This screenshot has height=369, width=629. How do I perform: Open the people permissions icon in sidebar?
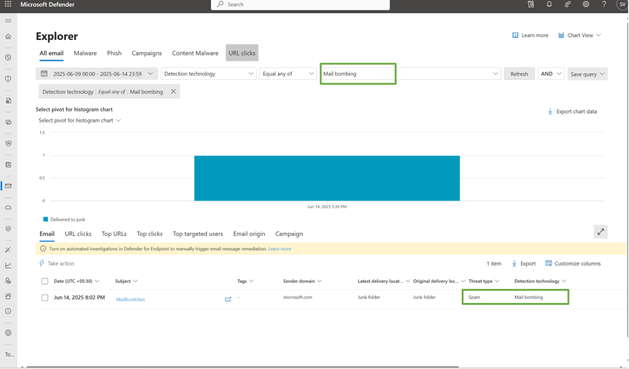pyautogui.click(x=8, y=281)
